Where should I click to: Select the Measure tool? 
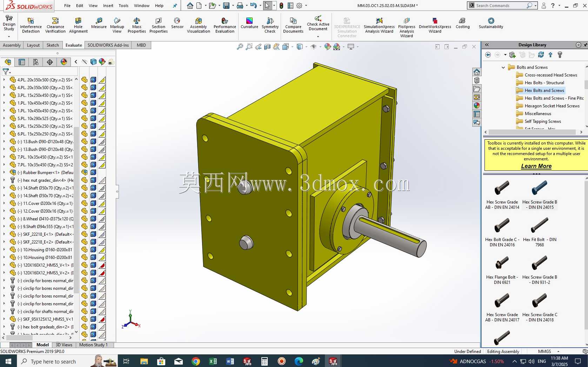(x=99, y=23)
